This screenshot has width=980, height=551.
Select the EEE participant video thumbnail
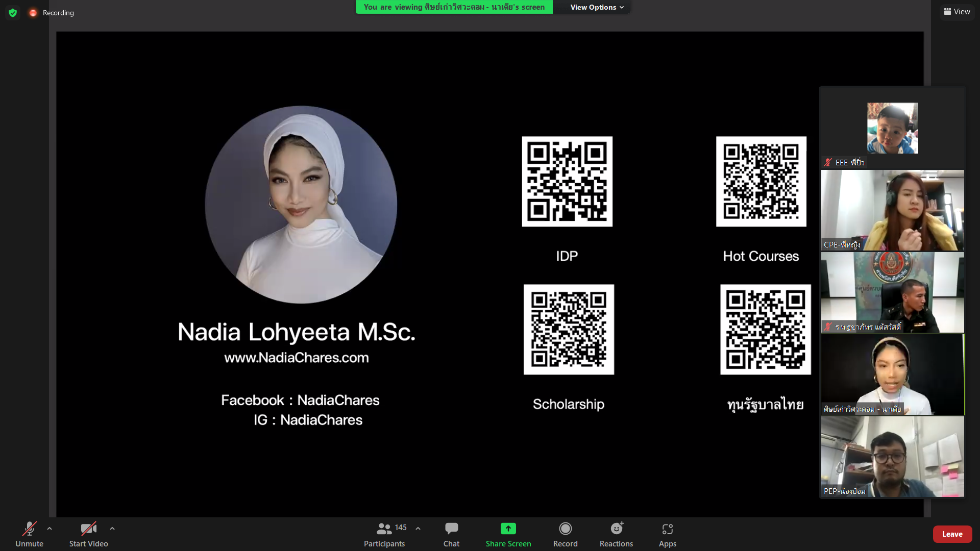[892, 128]
